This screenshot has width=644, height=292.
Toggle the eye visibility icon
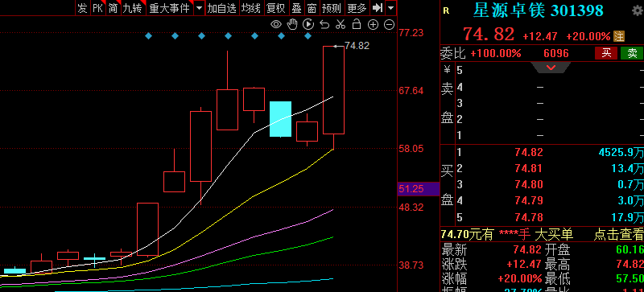click(x=276, y=25)
